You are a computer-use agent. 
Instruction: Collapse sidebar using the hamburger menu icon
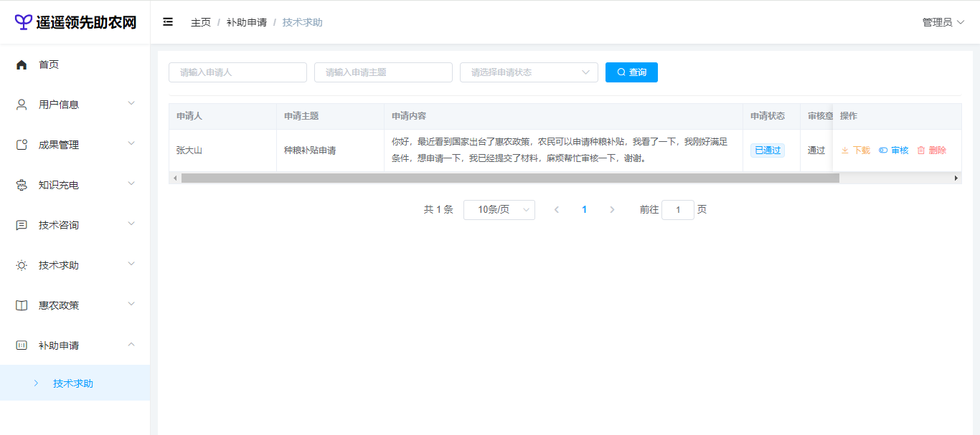coord(168,22)
